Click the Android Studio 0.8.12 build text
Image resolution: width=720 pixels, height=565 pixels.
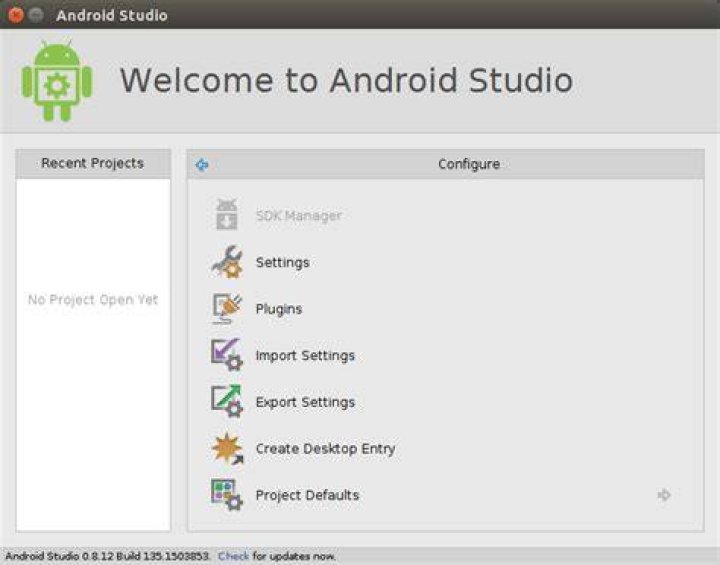pos(108,556)
